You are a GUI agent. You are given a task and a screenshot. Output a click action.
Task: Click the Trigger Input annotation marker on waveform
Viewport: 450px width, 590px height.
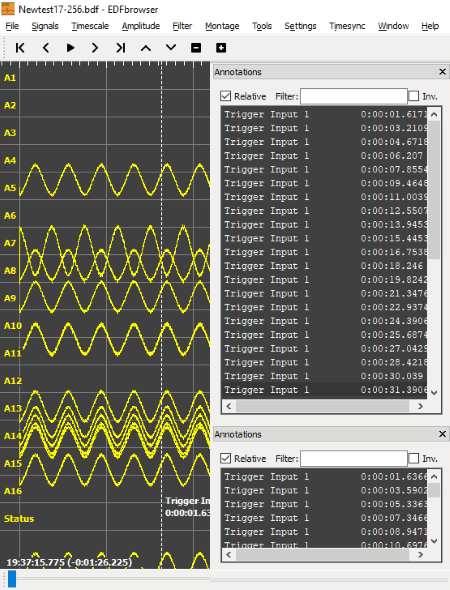(187, 506)
